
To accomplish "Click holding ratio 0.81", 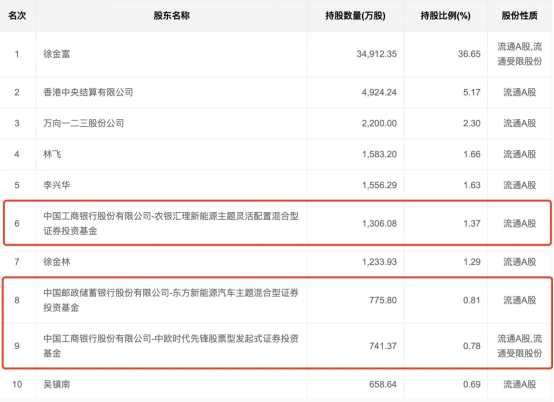I will pyautogui.click(x=472, y=300).
